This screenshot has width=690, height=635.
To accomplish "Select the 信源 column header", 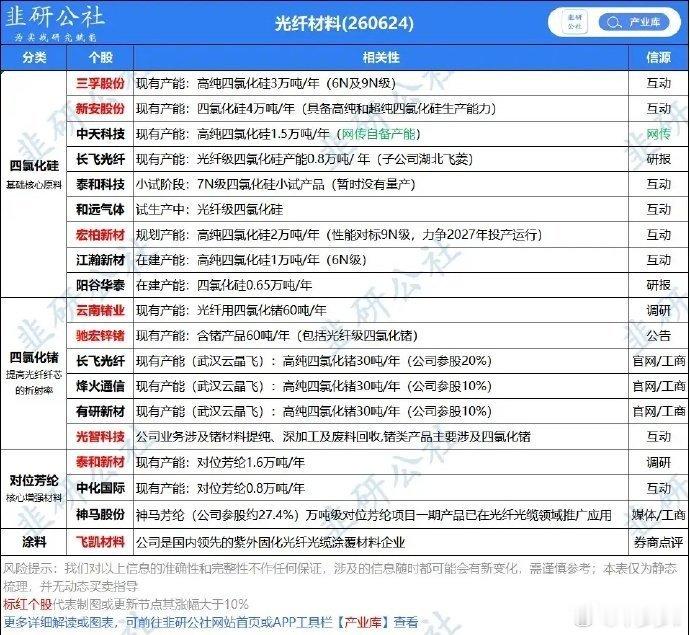I will (x=658, y=57).
